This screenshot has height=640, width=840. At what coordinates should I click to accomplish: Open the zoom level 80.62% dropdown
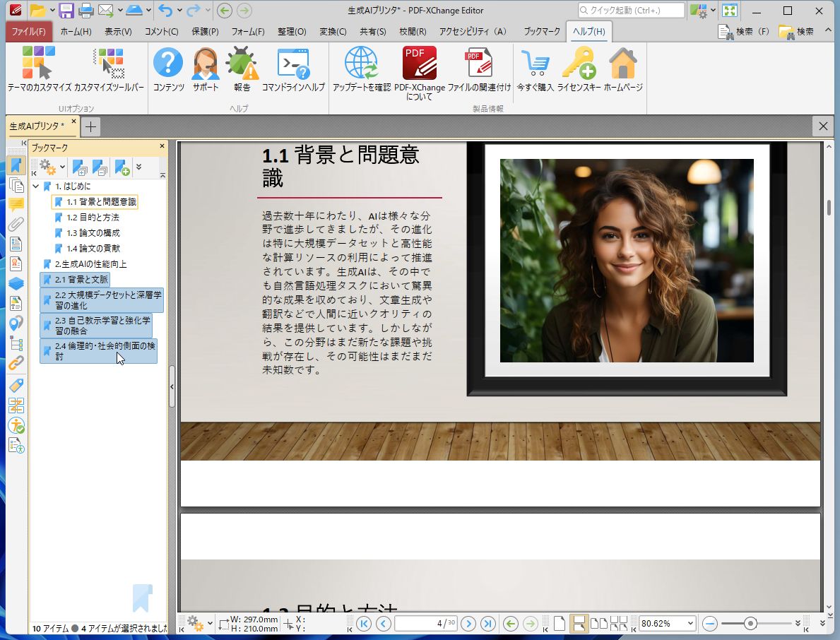pyautogui.click(x=690, y=623)
